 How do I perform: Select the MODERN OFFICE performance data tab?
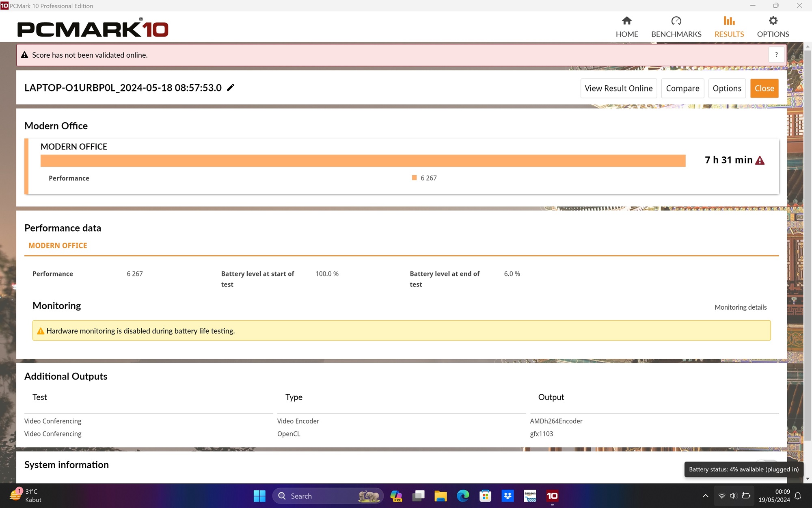58,245
